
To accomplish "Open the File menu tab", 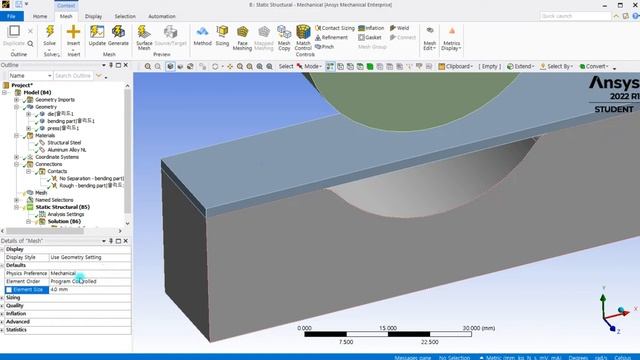I will click(11, 16).
